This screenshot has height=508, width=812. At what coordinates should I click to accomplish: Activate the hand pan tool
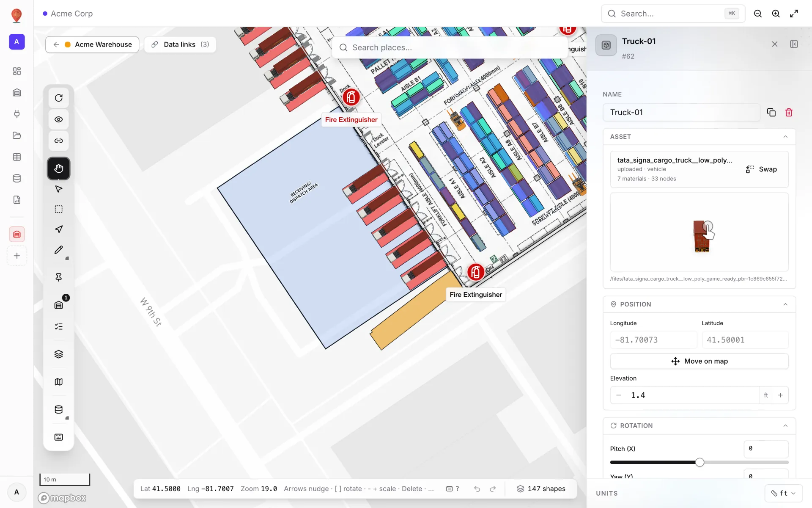[x=59, y=168]
